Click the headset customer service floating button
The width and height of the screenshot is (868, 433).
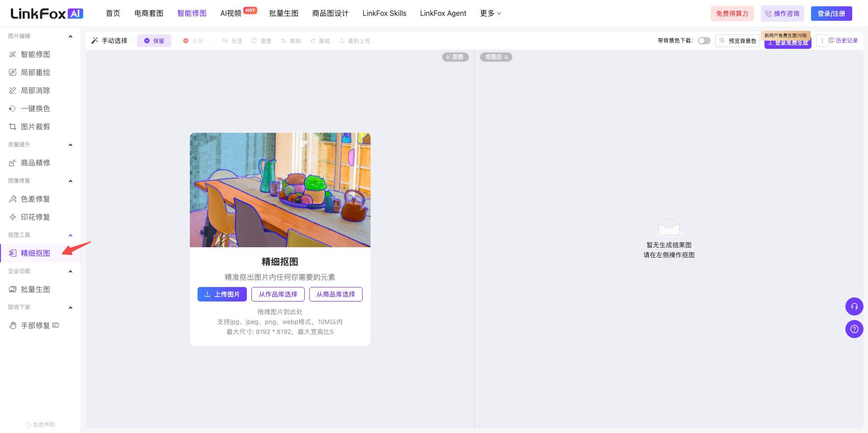tap(854, 306)
